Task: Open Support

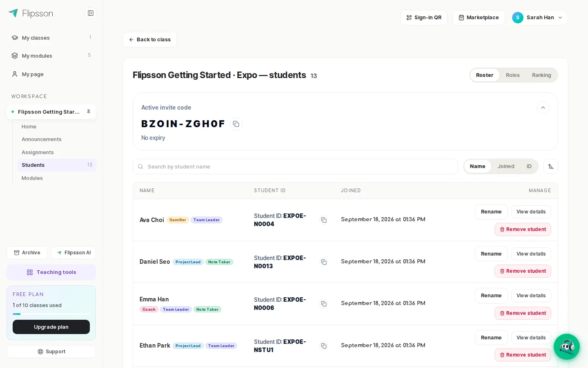Action: (51, 352)
